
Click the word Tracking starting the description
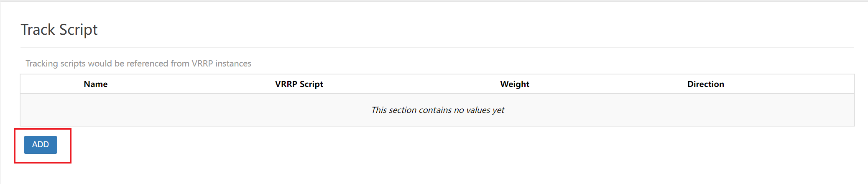tap(42, 64)
